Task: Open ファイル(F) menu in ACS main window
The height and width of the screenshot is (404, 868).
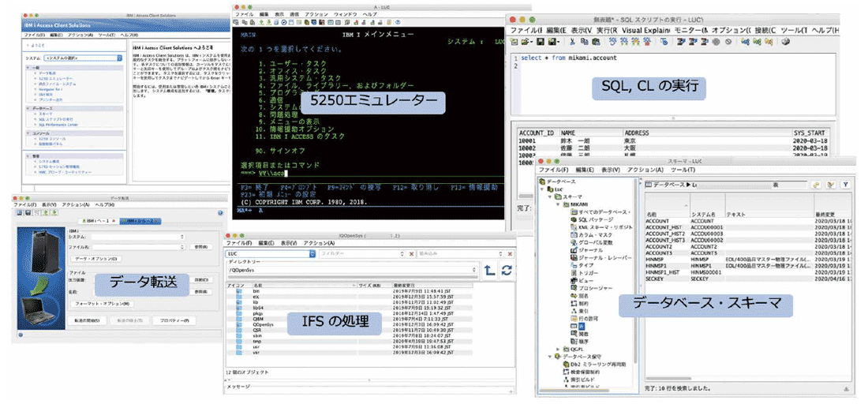Action: tap(35, 34)
